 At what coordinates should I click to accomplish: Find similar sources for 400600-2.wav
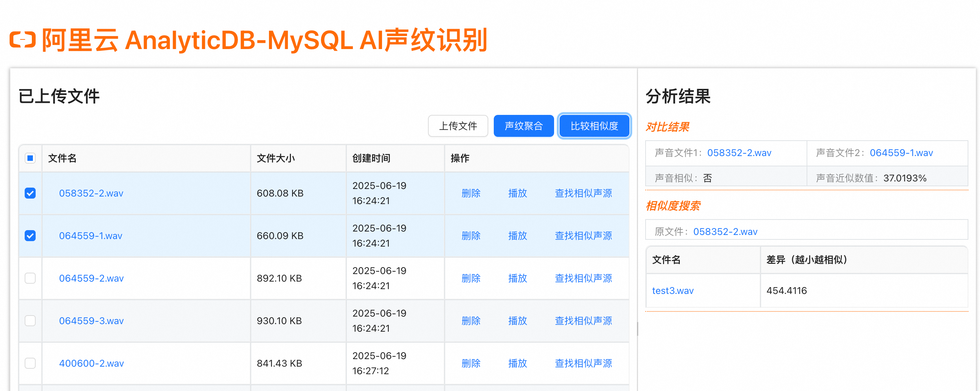[583, 363]
